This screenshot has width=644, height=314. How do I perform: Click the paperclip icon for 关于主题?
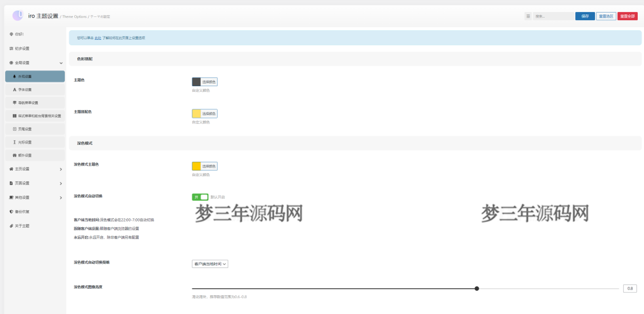tap(11, 226)
